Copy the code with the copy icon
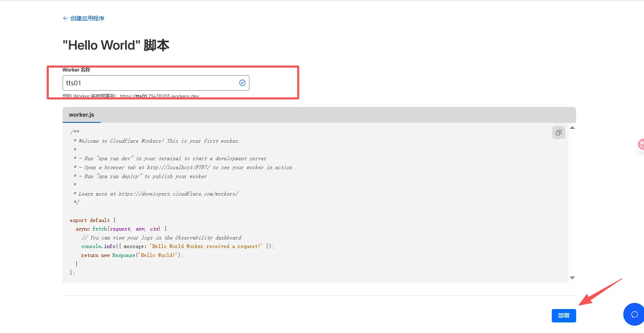 coord(558,133)
